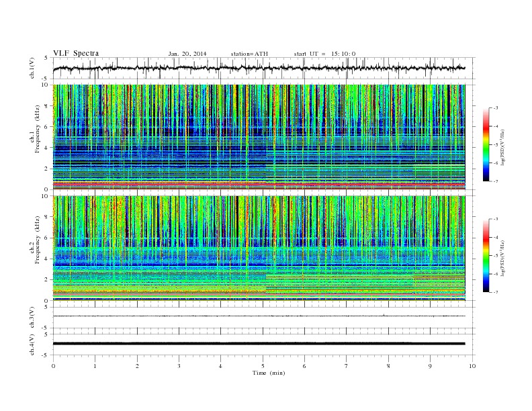
Task: Click the Time axis tick label "9"
Action: 430,366
